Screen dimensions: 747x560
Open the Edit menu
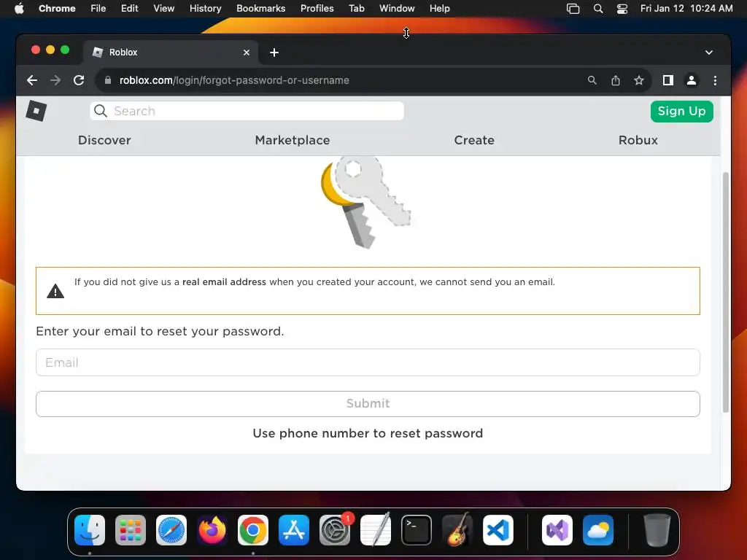point(129,9)
